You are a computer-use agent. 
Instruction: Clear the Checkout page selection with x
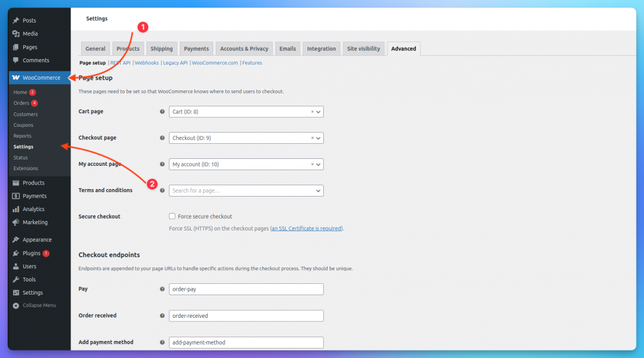coord(312,138)
